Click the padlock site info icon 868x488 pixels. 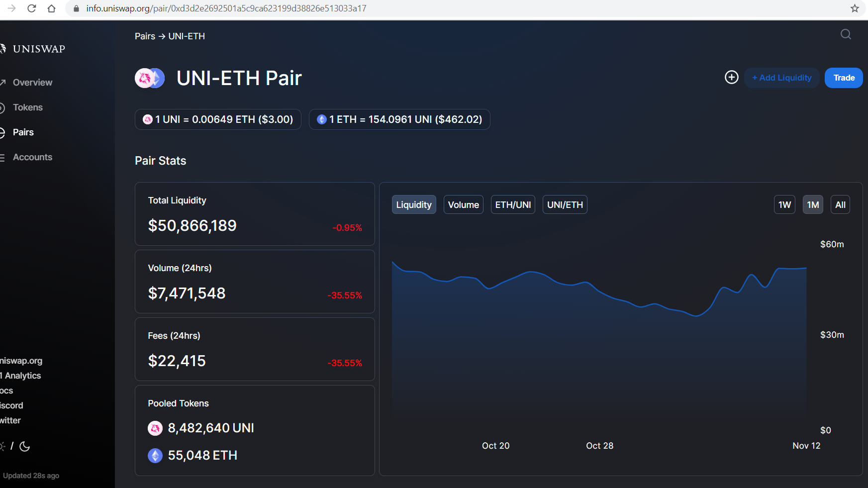coord(76,8)
